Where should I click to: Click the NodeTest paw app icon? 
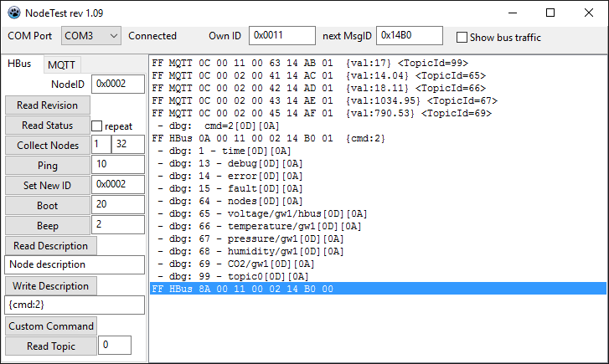coord(14,13)
